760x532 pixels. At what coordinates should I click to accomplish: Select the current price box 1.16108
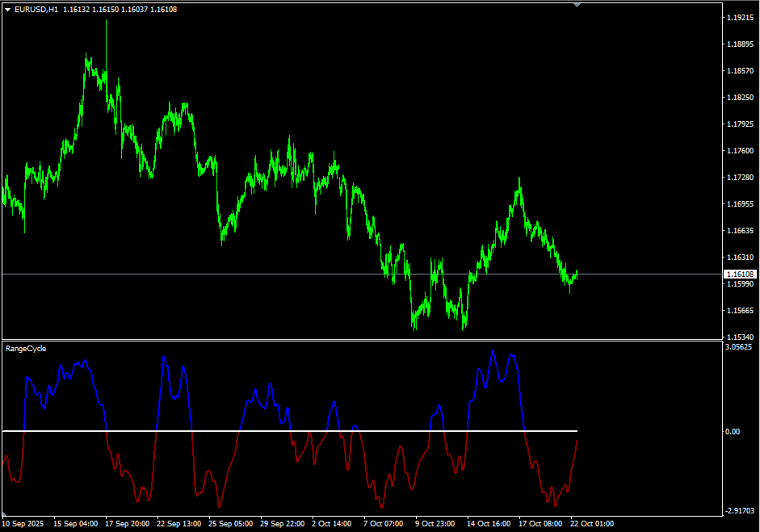740,274
